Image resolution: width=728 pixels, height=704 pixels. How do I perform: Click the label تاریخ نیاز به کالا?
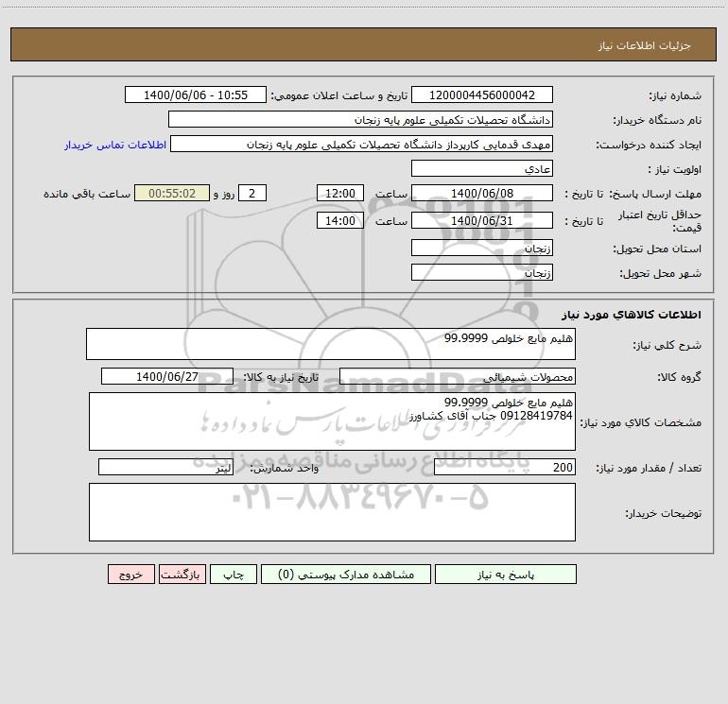281,377
